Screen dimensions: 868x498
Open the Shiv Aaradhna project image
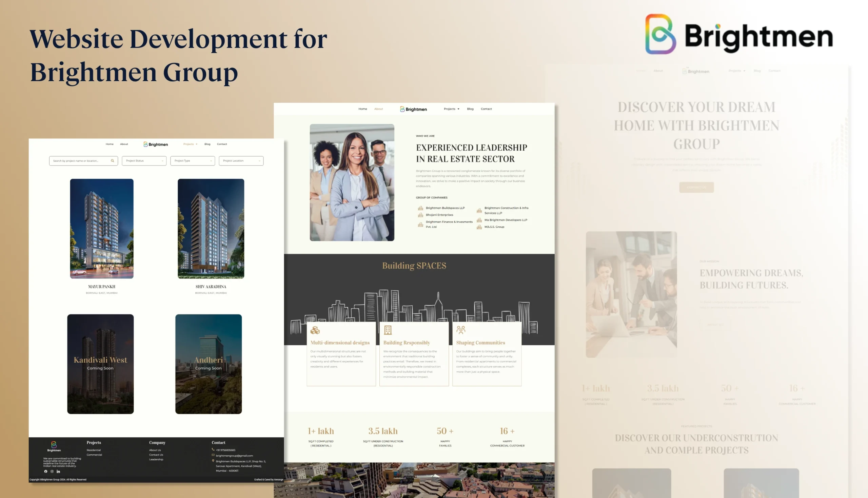[211, 229]
